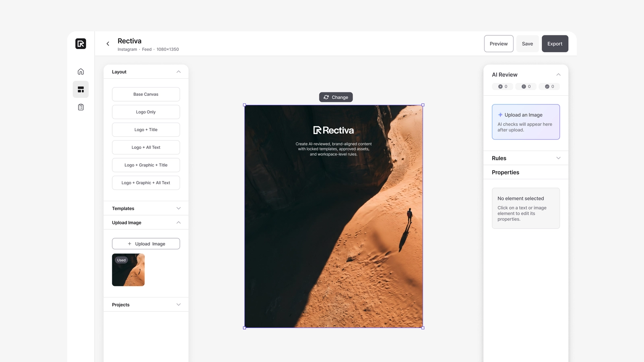Choose the Logo Only layout

146,112
